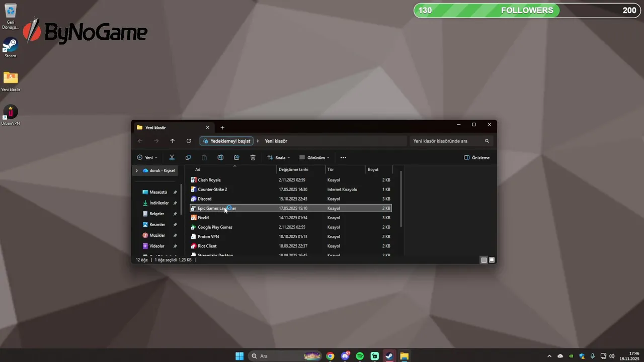
Task: Click the Cut scissors icon in Explorer toolbar
Action: (172, 157)
